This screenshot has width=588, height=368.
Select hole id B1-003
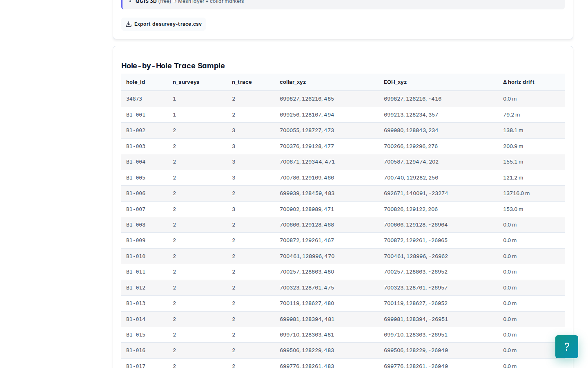pyautogui.click(x=136, y=146)
